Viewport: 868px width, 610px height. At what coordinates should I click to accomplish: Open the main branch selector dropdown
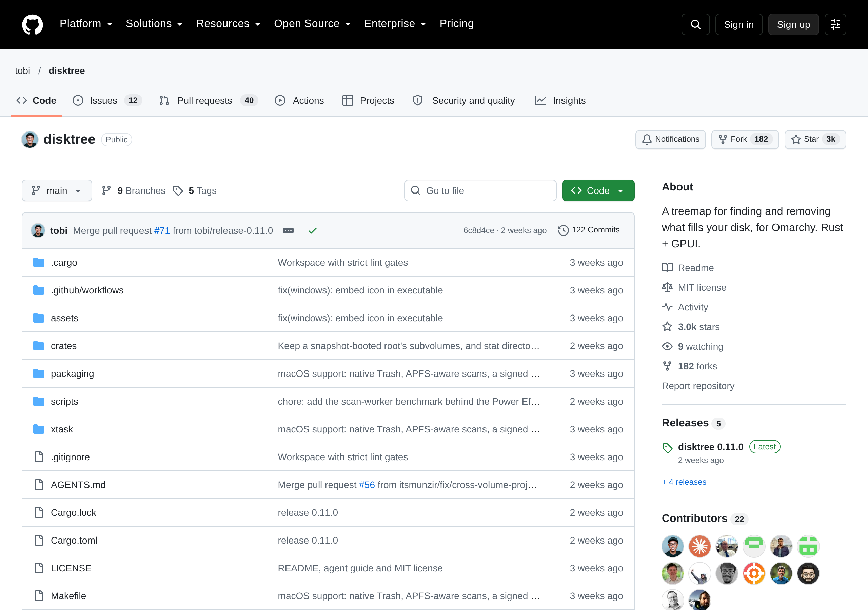pyautogui.click(x=57, y=190)
